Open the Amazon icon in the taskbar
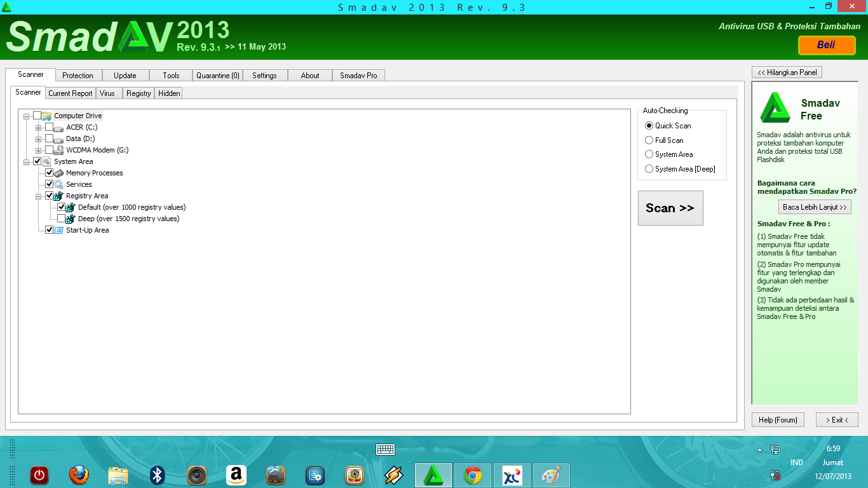 click(236, 475)
